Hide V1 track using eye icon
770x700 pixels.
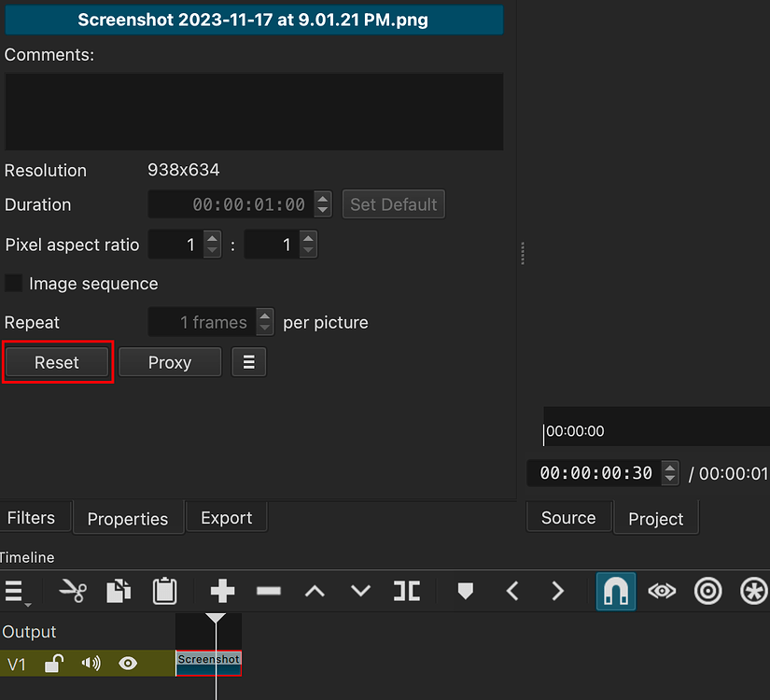pos(128,664)
